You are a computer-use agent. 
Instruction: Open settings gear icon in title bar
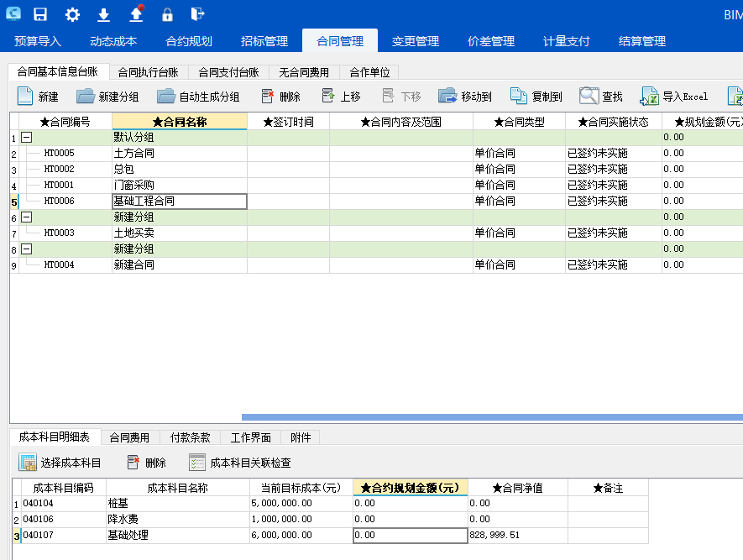[72, 14]
